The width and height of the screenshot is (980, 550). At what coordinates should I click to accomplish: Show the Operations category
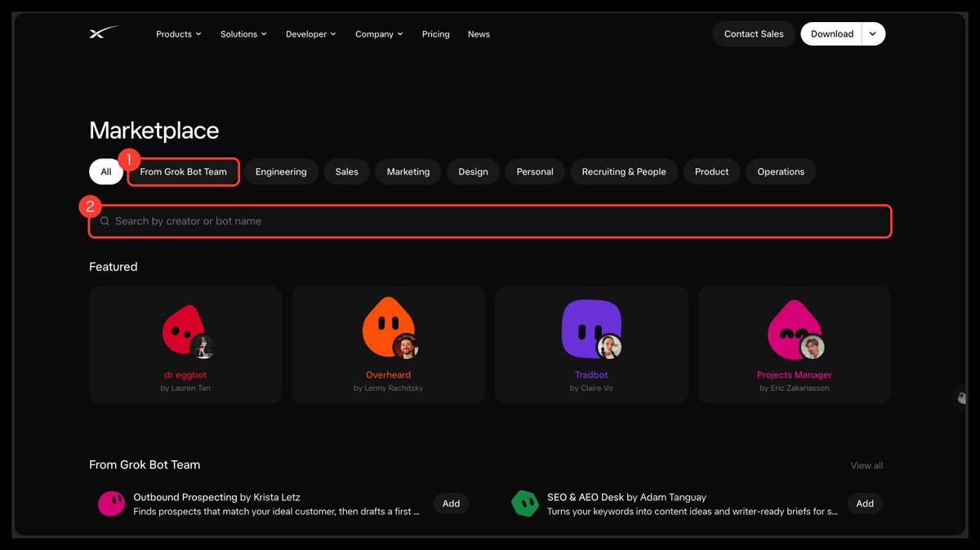coord(781,172)
